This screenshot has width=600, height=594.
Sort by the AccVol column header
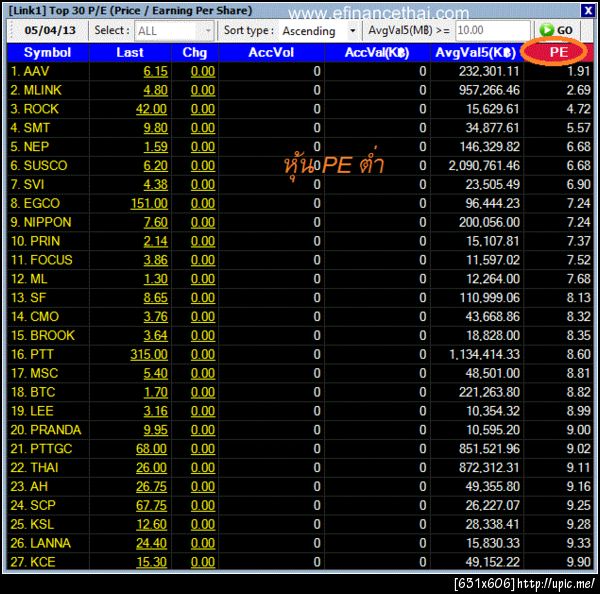271,52
